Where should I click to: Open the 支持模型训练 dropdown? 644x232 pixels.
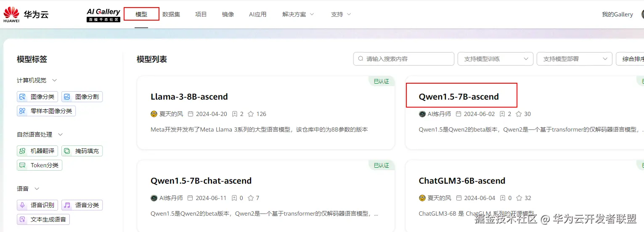496,59
